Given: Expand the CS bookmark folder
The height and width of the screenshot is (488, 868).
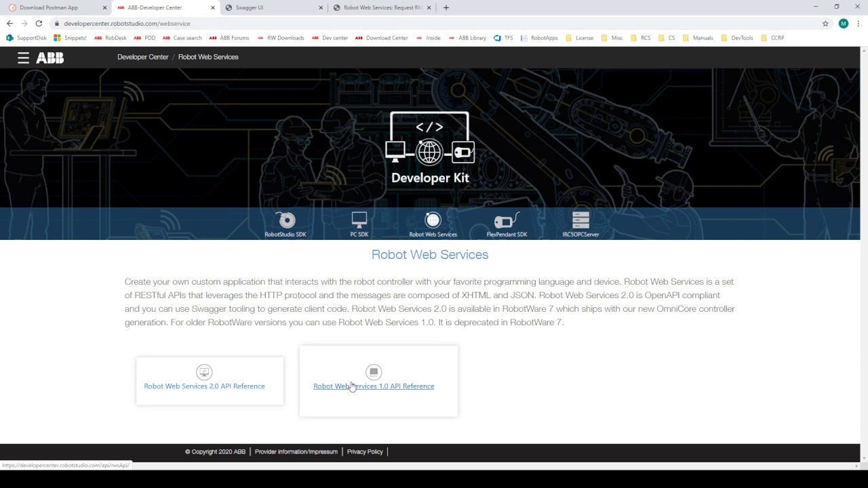Looking at the screenshot, I should tap(666, 38).
